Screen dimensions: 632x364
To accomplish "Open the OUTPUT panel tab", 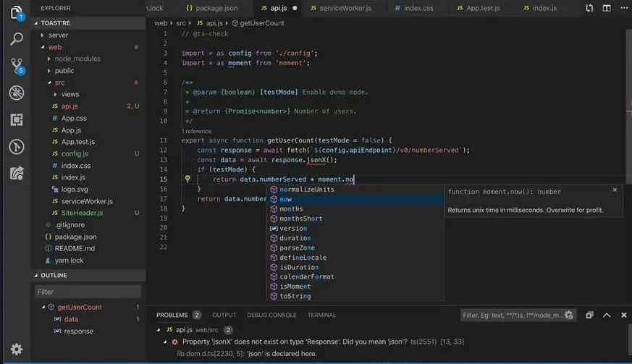I will (x=224, y=315).
